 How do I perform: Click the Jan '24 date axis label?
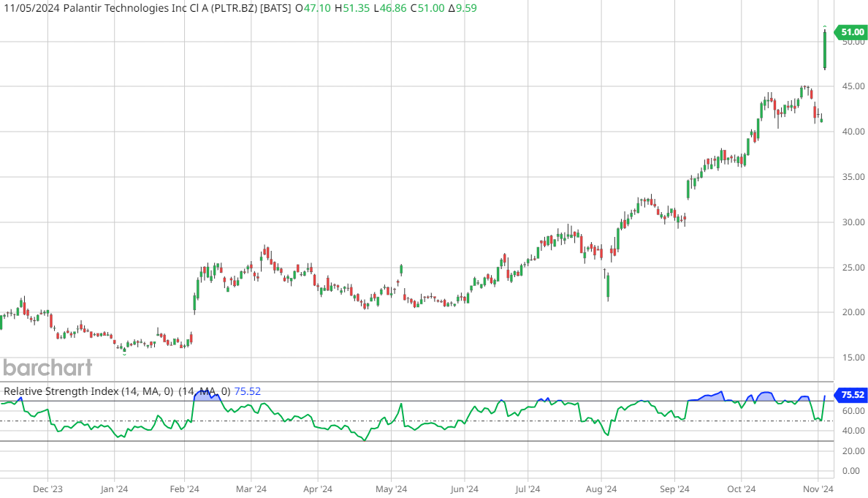(x=115, y=489)
